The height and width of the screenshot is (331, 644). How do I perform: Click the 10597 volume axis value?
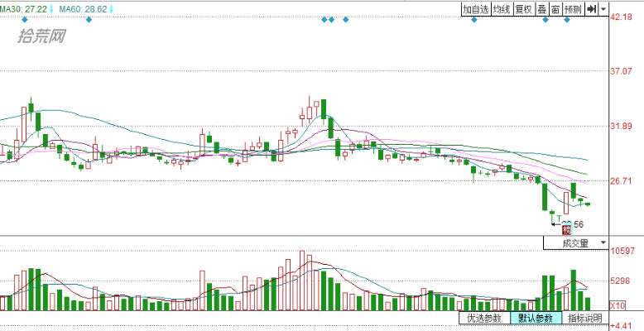point(623,251)
